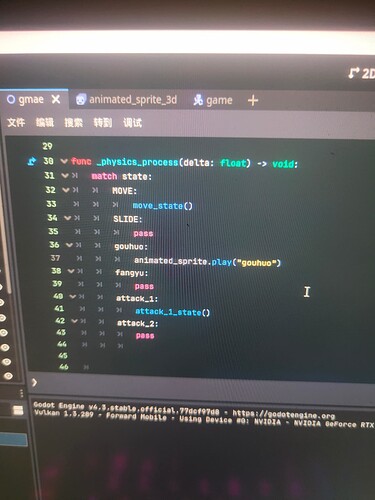This screenshot has width=375, height=500.
Task: Click the right chevron below the code editor
Action: 34,382
